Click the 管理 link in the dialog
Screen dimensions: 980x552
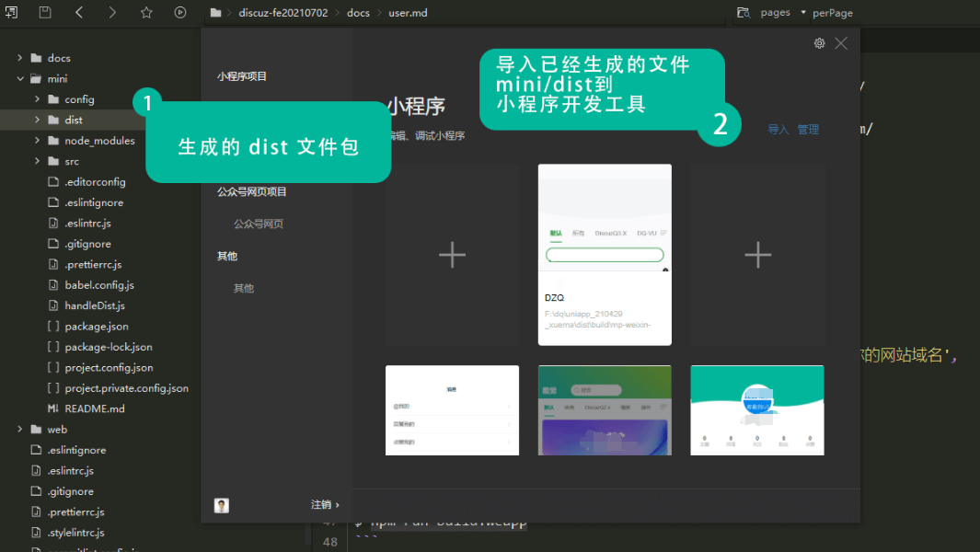[808, 129]
